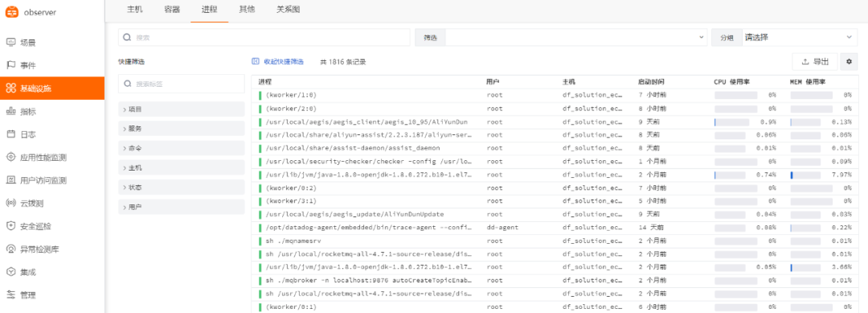The image size is (868, 313).
Task: Expand the 主机 quick filter
Action: (182, 167)
